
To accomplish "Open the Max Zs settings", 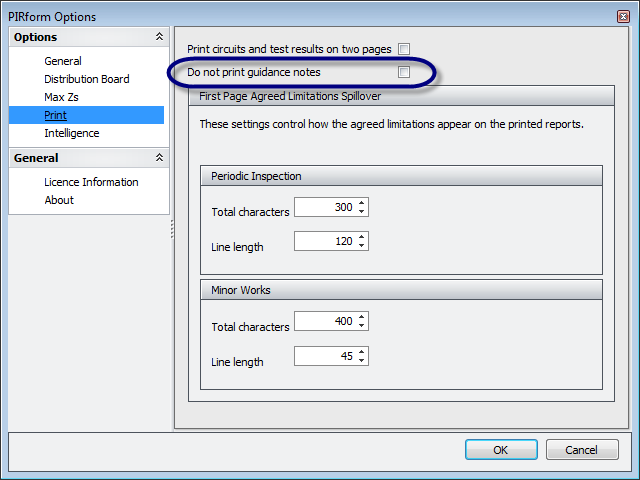I will coord(61,97).
